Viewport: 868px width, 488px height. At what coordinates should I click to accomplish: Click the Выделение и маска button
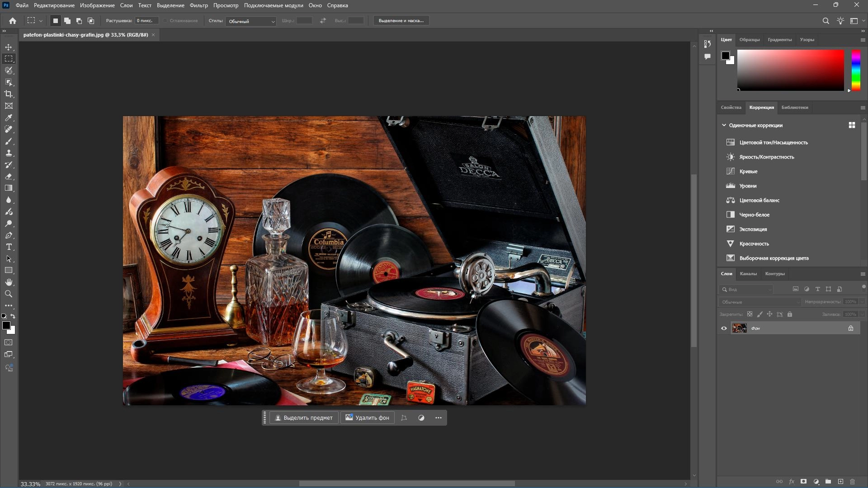pyautogui.click(x=401, y=21)
